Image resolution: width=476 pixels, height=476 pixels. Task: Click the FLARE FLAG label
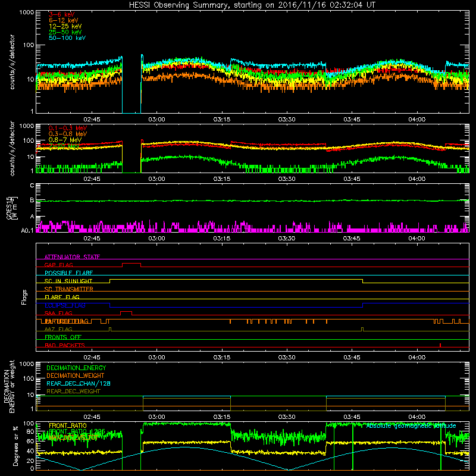[62, 297]
